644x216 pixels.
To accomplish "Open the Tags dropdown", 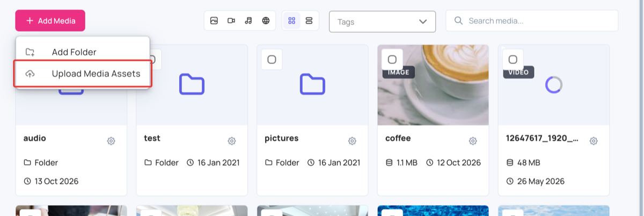I will point(382,21).
